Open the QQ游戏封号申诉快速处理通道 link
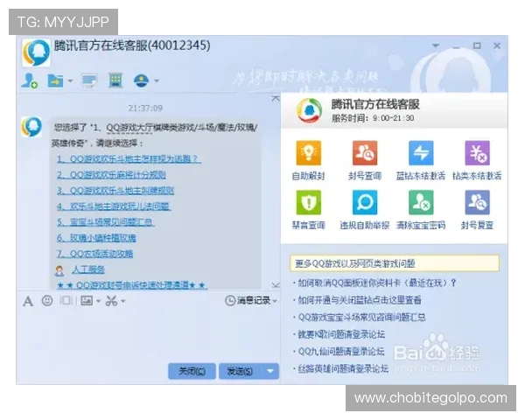The height and width of the screenshot is (420, 525). [x=131, y=285]
